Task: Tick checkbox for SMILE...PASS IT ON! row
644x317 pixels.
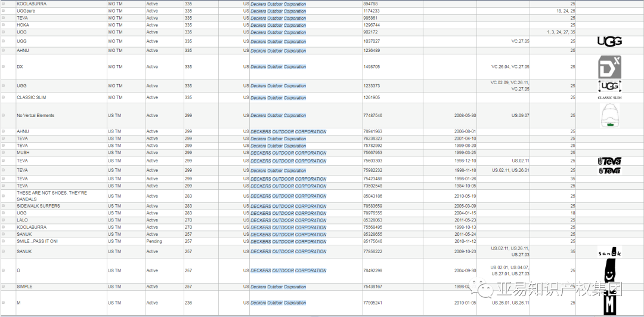Action: [x=3, y=242]
